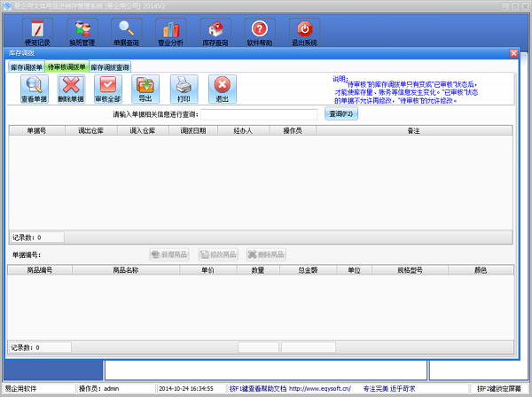This screenshot has height=397, width=532.
Task: Click 规格型号 column header
Action: click(x=410, y=270)
